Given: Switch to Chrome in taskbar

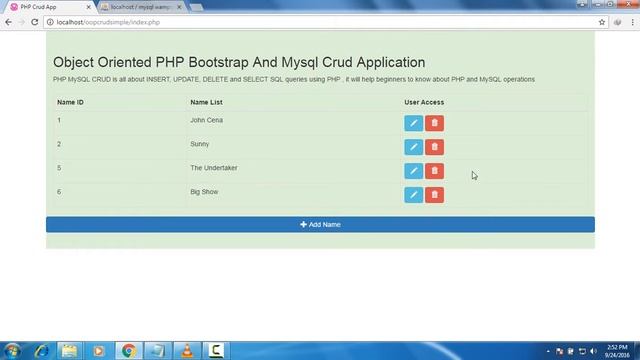Looking at the screenshot, I should 129,351.
